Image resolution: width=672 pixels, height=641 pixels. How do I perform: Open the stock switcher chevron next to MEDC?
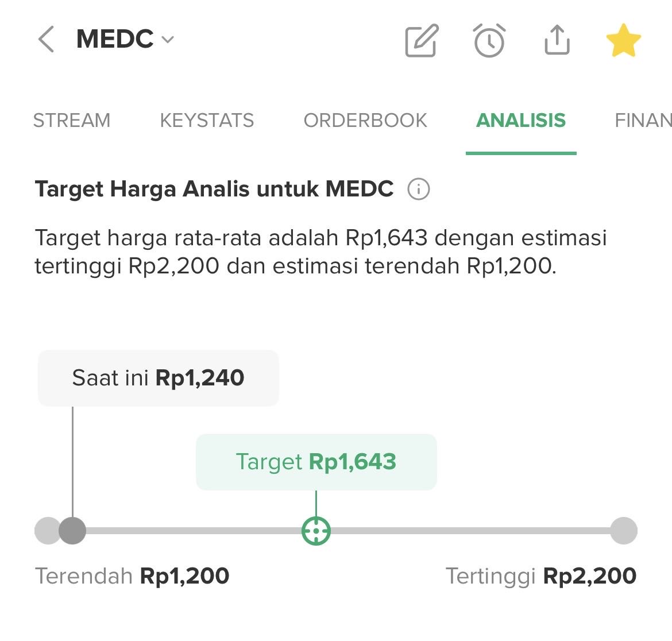click(167, 40)
